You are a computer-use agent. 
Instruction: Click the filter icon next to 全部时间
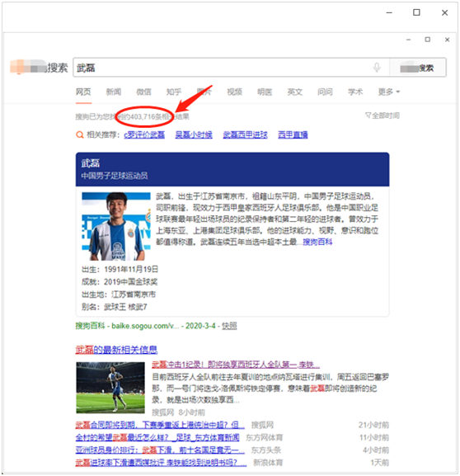[x=368, y=115]
